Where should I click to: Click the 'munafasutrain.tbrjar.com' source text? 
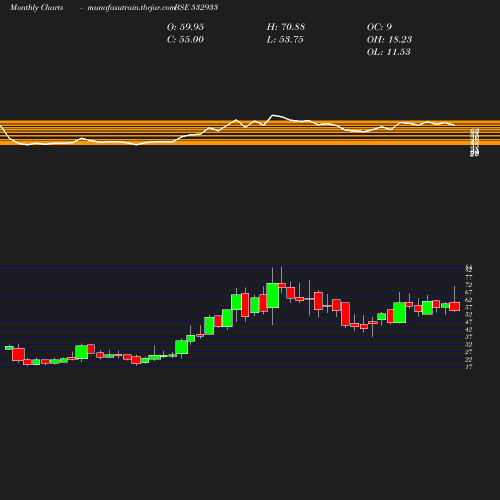pos(131,7)
